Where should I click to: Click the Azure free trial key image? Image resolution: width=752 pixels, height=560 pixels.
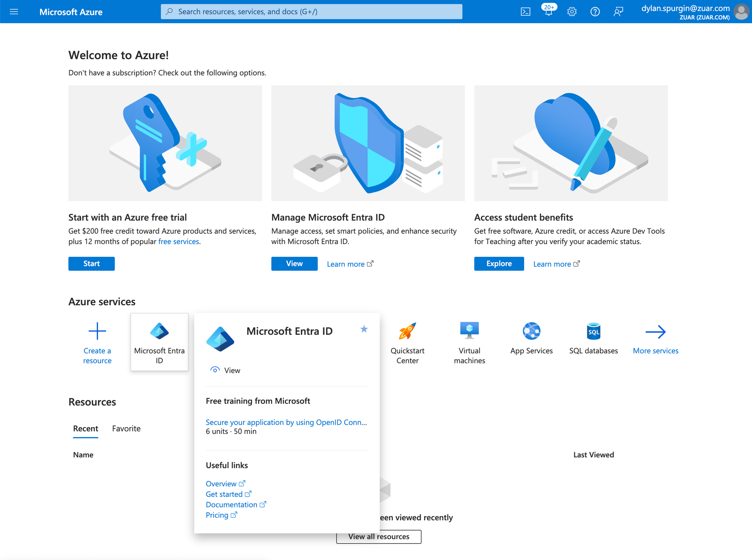click(x=165, y=143)
